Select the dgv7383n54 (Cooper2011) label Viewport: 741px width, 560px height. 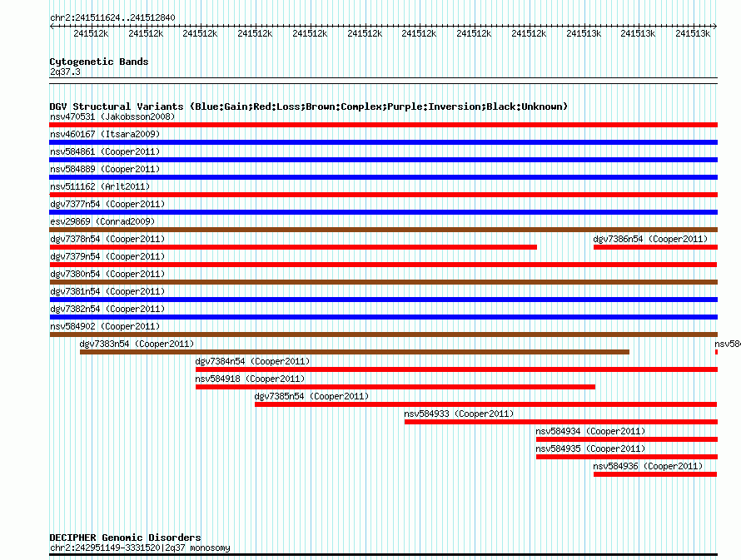click(137, 344)
